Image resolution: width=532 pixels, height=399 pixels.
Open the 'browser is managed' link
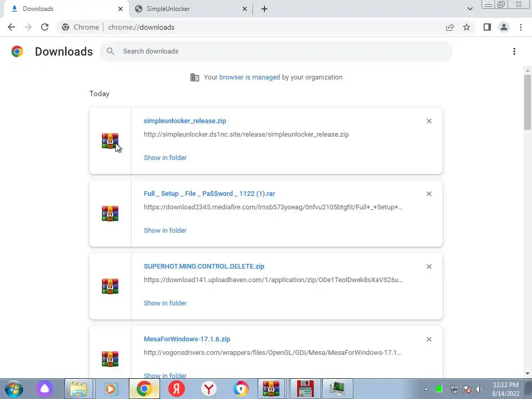249,77
